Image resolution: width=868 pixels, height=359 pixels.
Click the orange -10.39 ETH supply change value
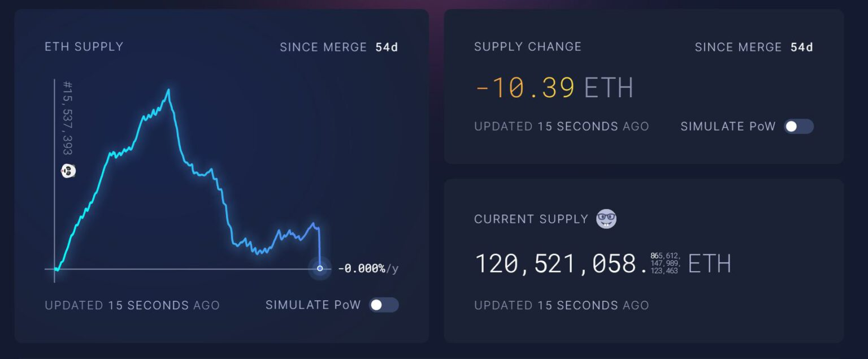tap(525, 88)
